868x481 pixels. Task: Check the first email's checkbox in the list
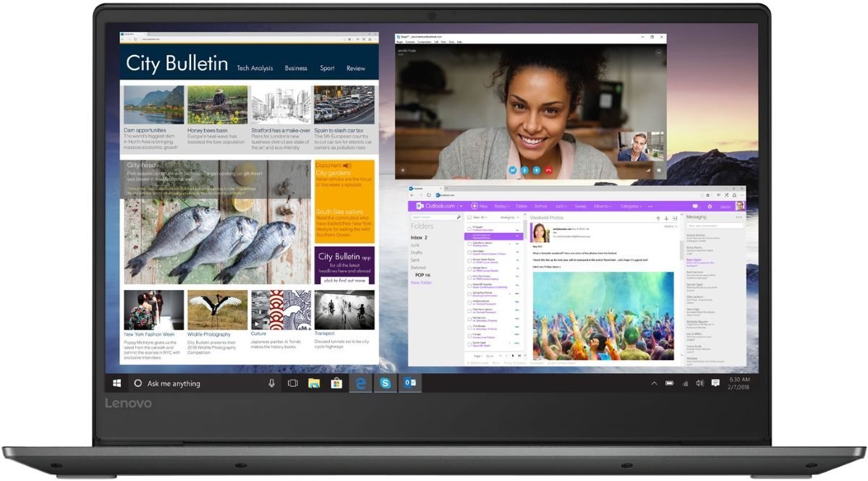pos(469,228)
